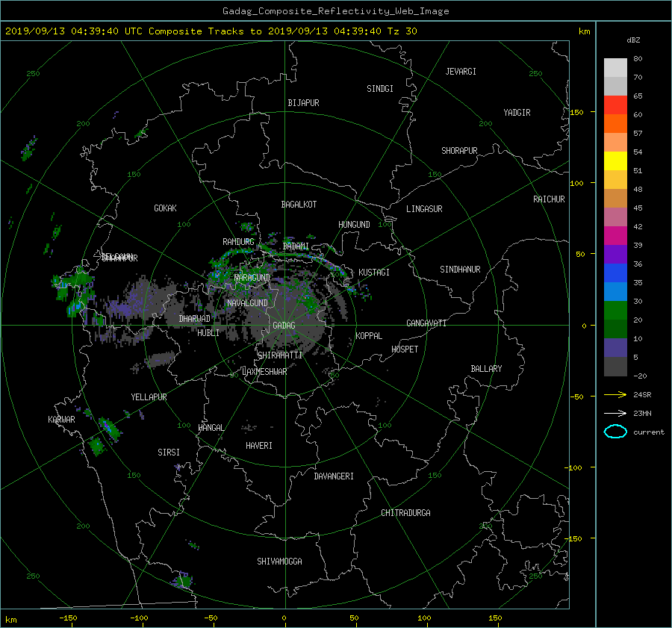Viewport: 672px width, 628px height.
Task: Click the HAVERI city label
Action: tap(259, 447)
